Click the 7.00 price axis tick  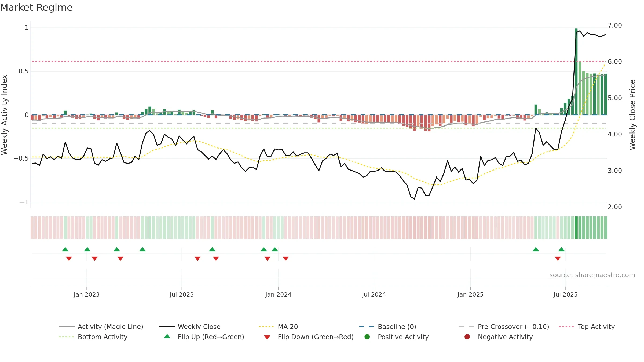point(615,25)
